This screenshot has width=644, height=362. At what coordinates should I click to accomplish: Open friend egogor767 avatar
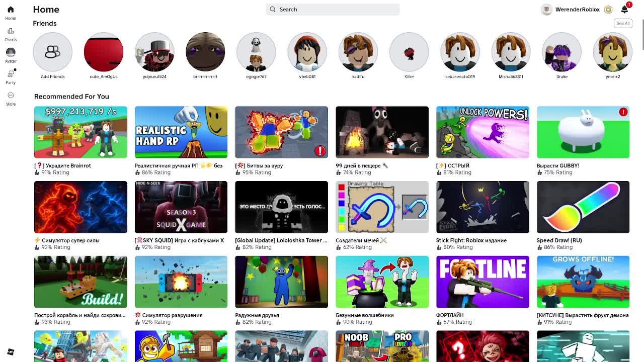(x=256, y=52)
